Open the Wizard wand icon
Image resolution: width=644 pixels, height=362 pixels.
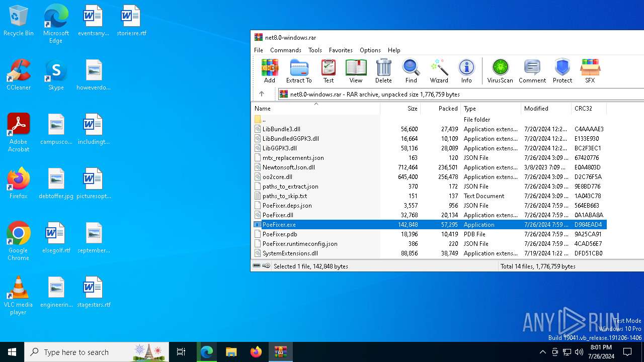pyautogui.click(x=439, y=71)
